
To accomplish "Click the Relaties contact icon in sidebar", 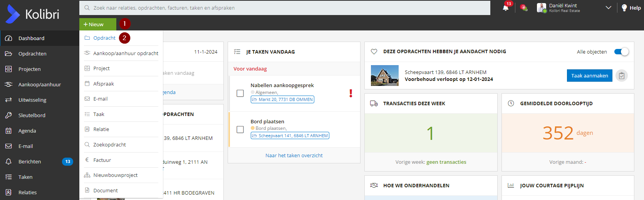I will [x=8, y=192].
